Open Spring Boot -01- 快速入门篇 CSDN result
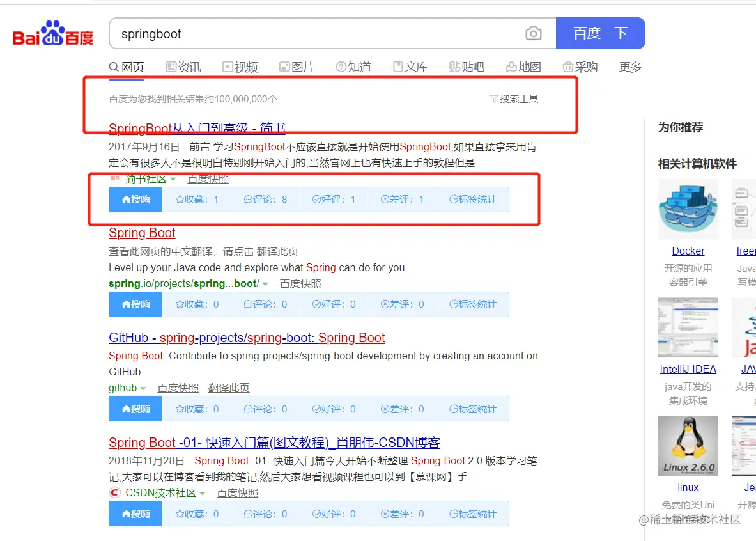Viewport: 756px width, 541px height. point(274,443)
